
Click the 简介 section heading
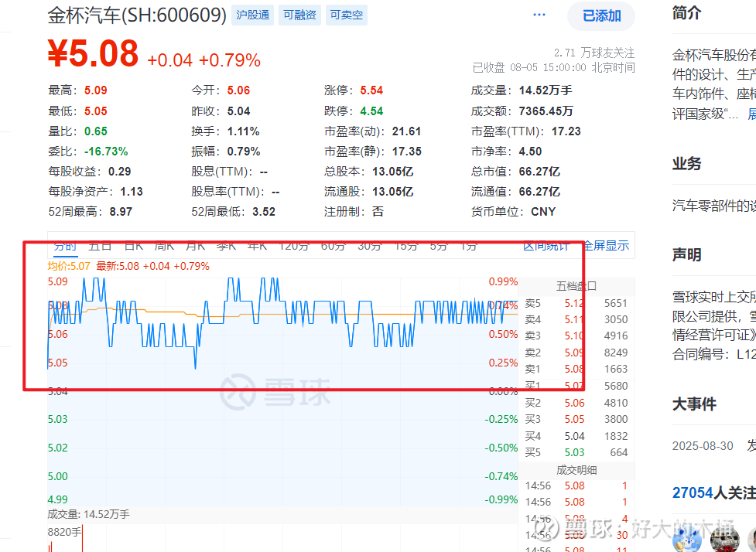click(x=686, y=13)
